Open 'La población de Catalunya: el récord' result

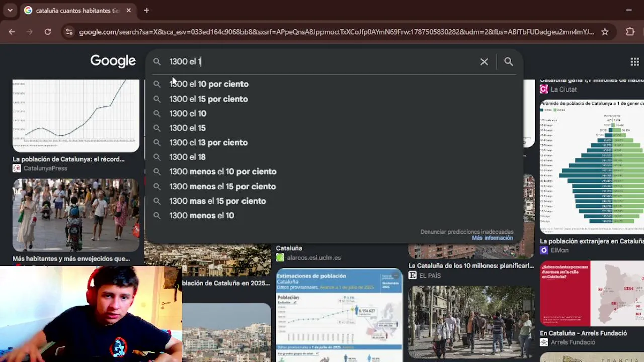coord(68,159)
